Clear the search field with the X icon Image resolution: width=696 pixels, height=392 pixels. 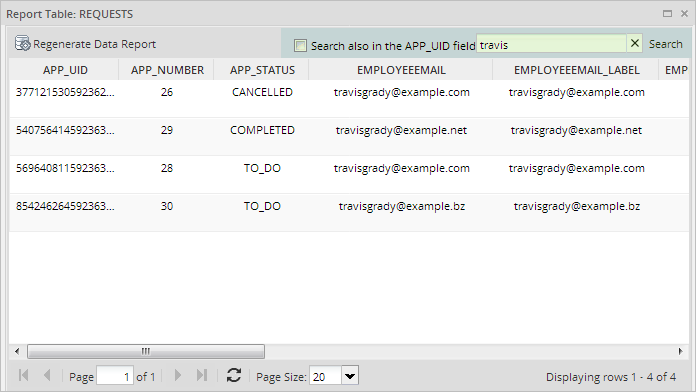[x=635, y=43]
